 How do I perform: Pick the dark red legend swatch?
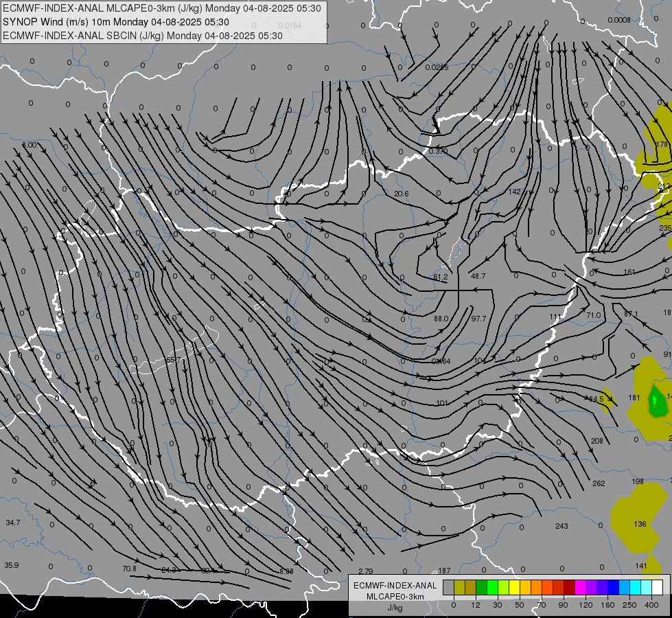coord(569,587)
